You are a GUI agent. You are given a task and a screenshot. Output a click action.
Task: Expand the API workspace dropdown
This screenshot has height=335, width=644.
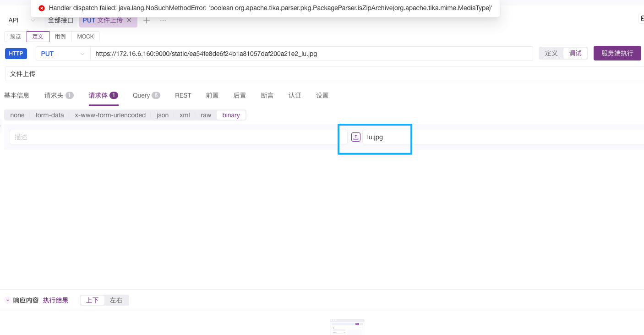pos(33,20)
